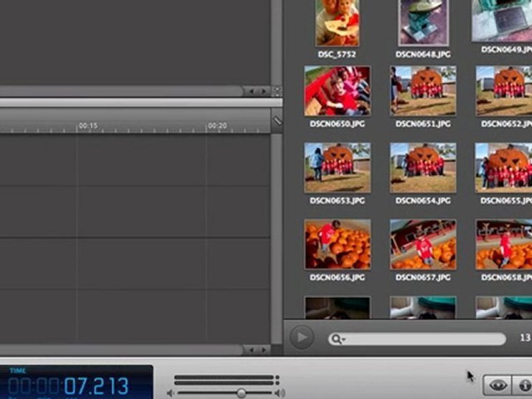Click the timeline horizontal scrollbar thumb
Screen dimensions: 532x399
click(121, 350)
